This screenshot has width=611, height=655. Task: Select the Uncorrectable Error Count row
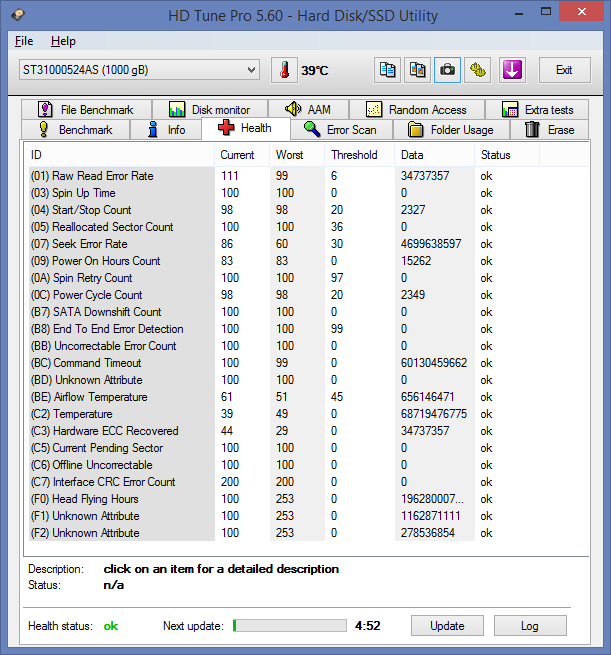tap(284, 346)
